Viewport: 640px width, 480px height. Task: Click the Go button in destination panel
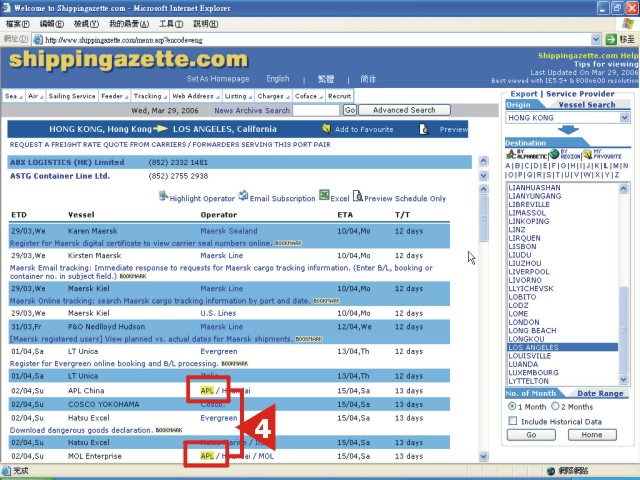(531, 435)
